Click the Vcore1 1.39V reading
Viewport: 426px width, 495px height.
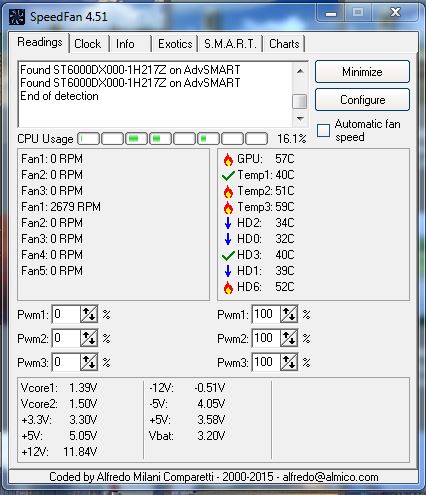pyautogui.click(x=59, y=388)
